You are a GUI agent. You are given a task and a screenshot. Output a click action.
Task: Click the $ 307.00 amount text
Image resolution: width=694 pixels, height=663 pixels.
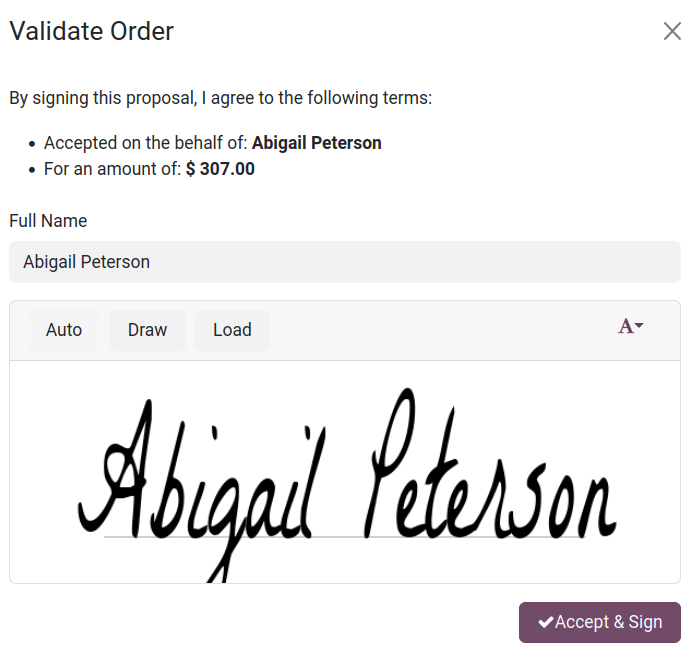(x=220, y=169)
